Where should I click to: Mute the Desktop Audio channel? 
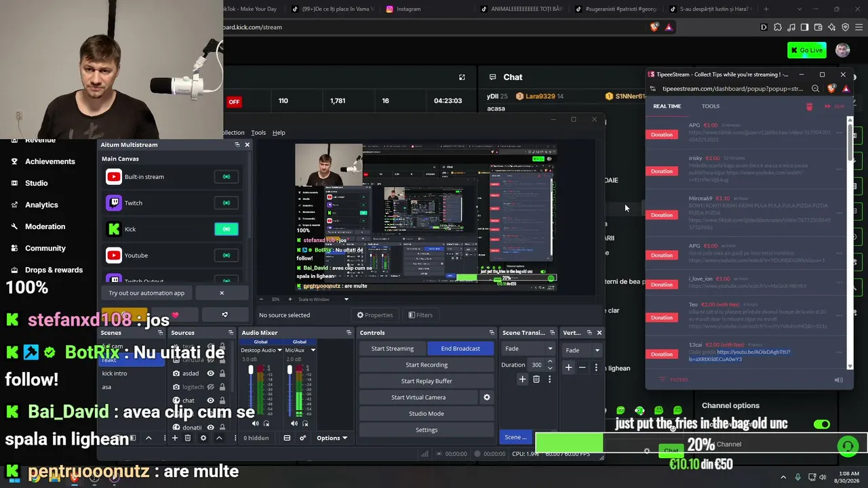pos(256,424)
